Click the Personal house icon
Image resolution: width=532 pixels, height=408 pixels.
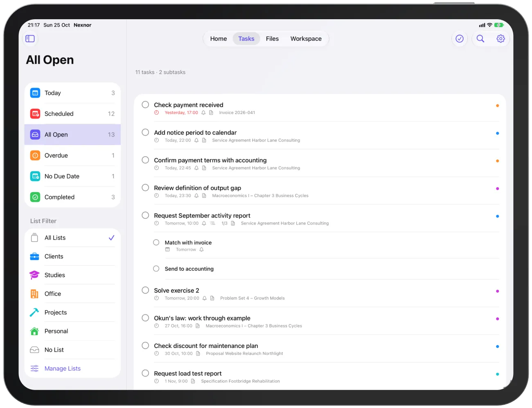pos(35,331)
